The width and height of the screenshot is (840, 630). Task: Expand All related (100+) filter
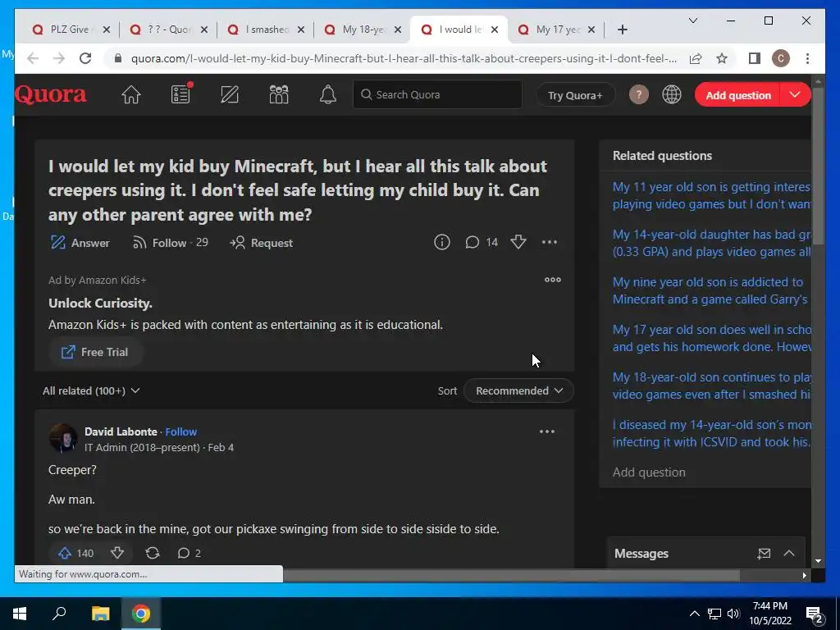91,390
